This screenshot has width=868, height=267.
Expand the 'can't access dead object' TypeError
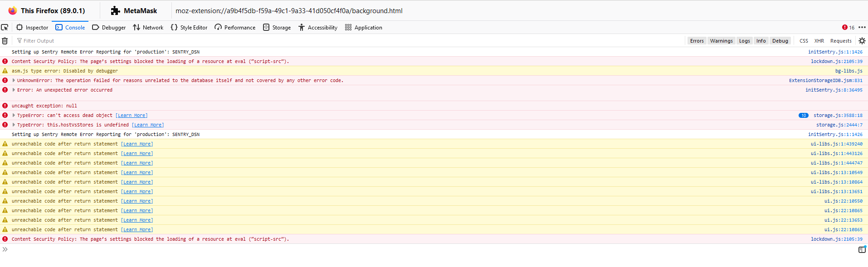(14, 115)
